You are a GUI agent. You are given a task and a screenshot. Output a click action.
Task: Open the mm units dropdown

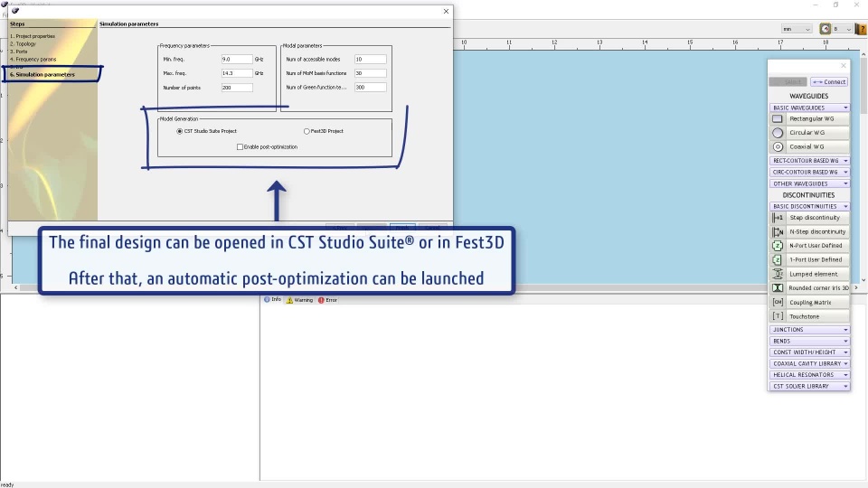796,29
